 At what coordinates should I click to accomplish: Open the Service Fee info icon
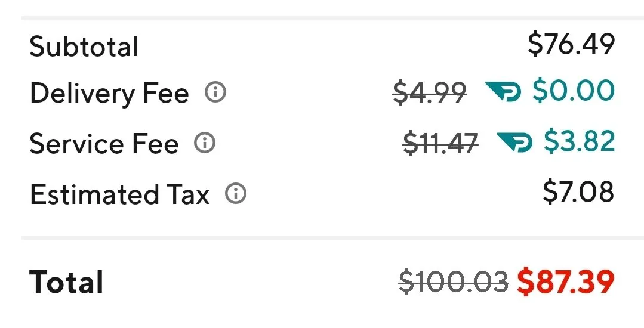pyautogui.click(x=205, y=143)
